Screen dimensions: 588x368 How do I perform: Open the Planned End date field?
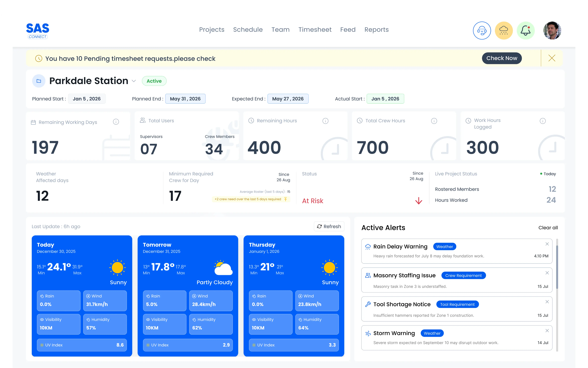click(185, 99)
